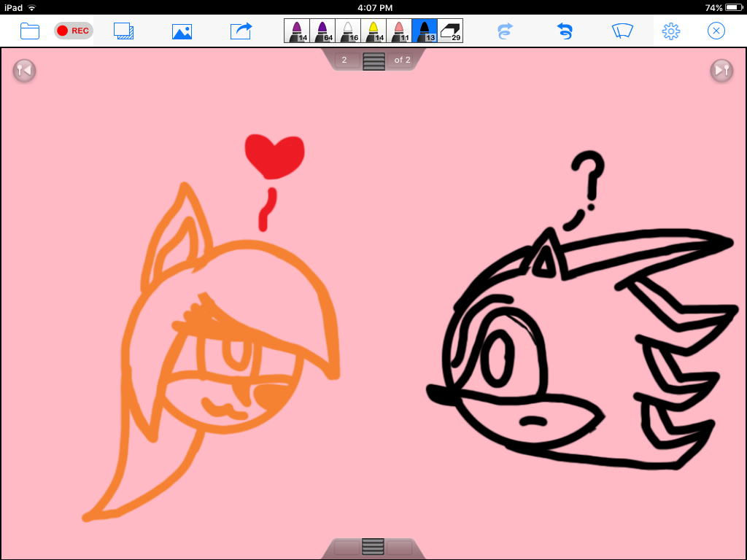Viewport: 747px width, 560px height.
Task: Select the black marker tool
Action: (425, 31)
